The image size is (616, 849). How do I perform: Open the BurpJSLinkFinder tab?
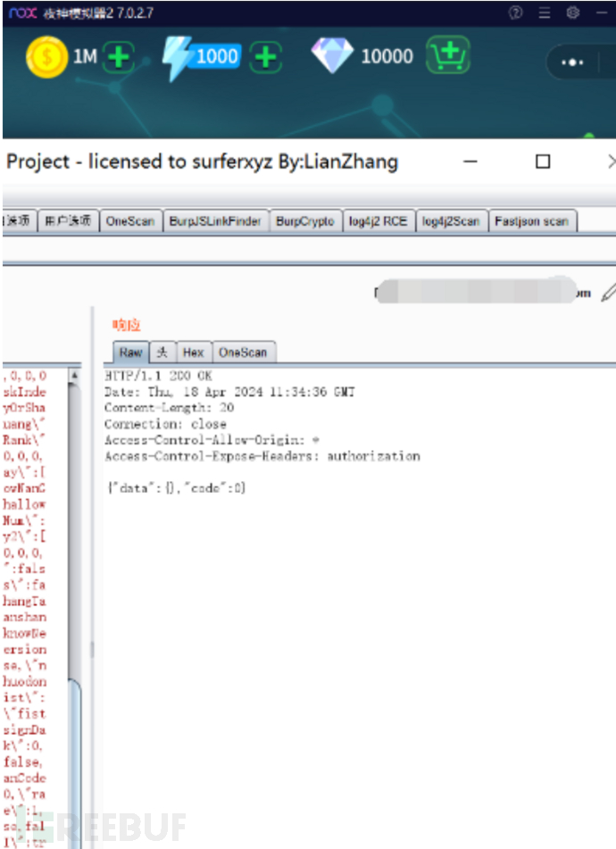coord(216,221)
